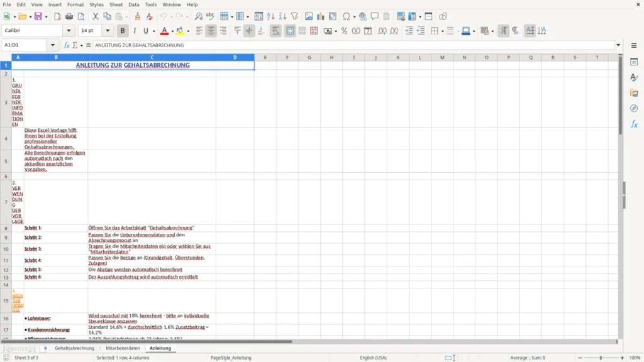The height and width of the screenshot is (362, 644).
Task: Format cells as percent
Action: [344, 31]
